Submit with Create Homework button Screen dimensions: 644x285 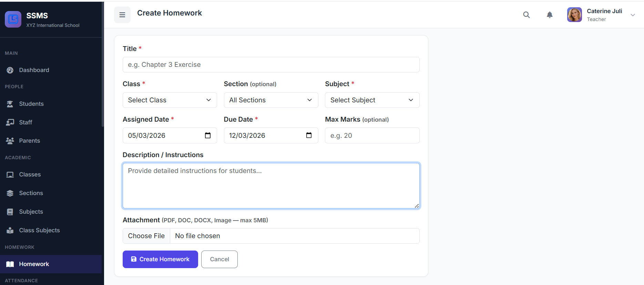[160, 259]
